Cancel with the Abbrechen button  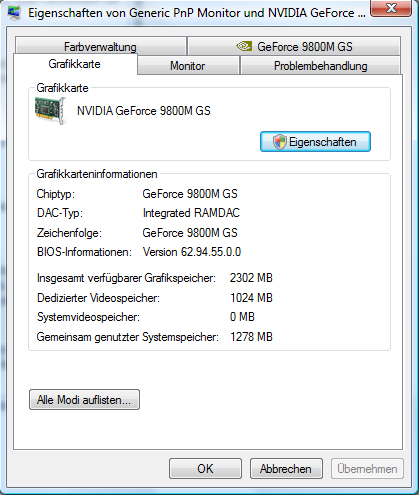pyautogui.click(x=286, y=469)
